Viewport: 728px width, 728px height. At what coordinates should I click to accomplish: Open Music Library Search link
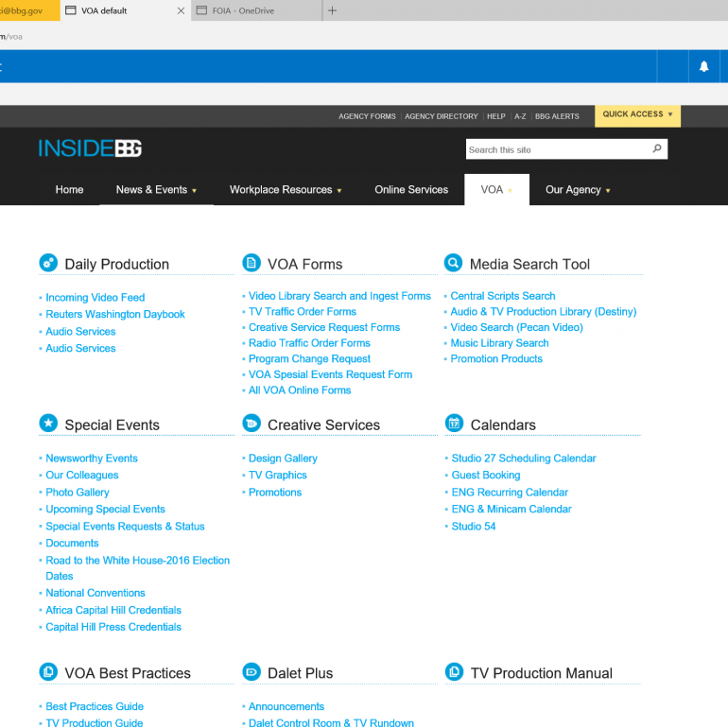pyautogui.click(x=499, y=343)
